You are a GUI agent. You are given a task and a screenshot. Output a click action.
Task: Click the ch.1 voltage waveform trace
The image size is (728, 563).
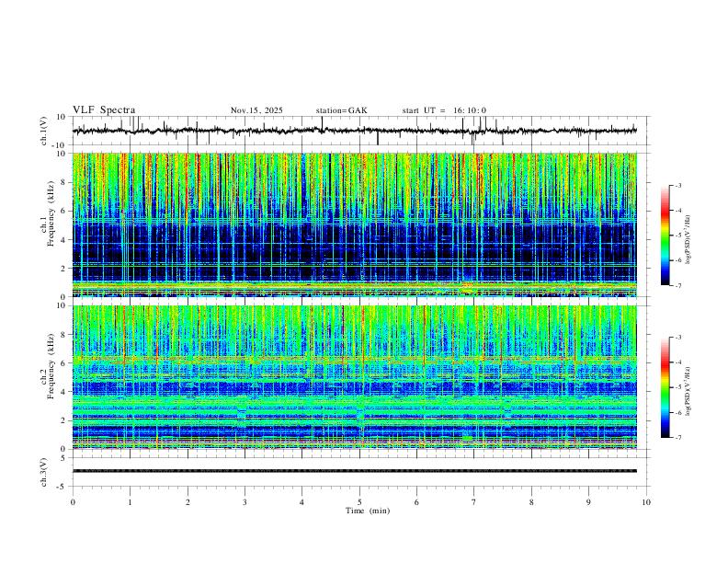click(355, 131)
